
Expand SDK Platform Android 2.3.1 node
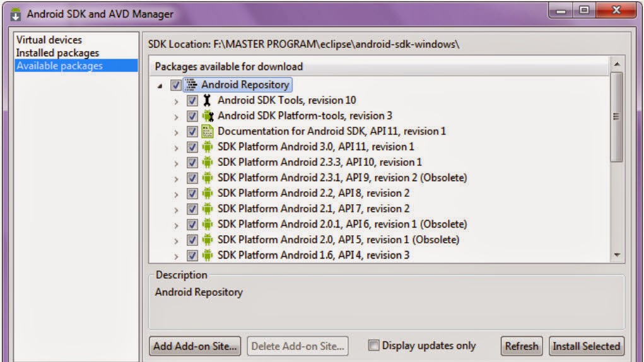(176, 179)
